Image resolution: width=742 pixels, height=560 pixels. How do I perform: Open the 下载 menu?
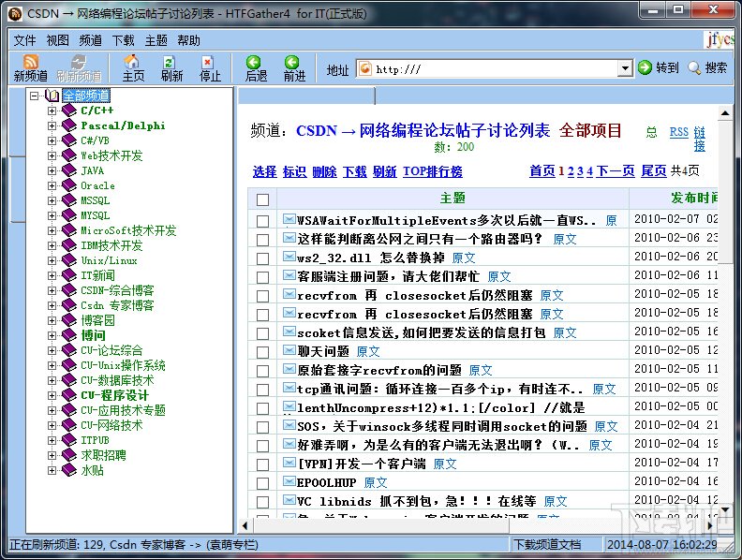(123, 40)
